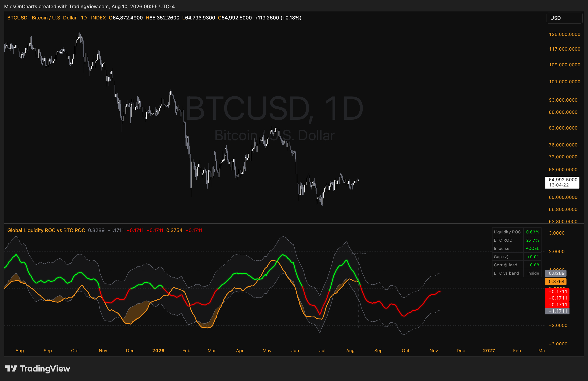Click the Liquidity ROC label cell
Image resolution: width=588 pixels, height=381 pixels.
point(507,232)
